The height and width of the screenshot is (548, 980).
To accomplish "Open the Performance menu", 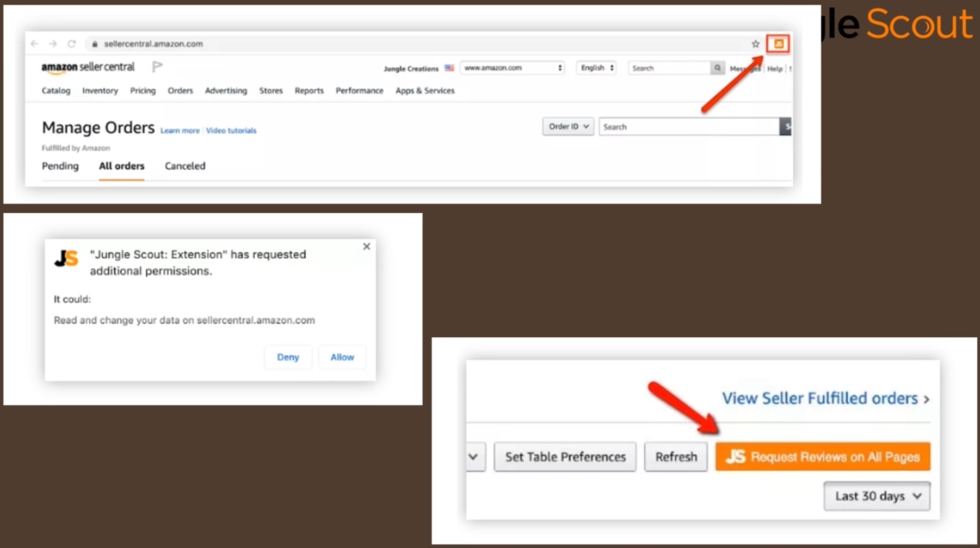I will [x=360, y=90].
